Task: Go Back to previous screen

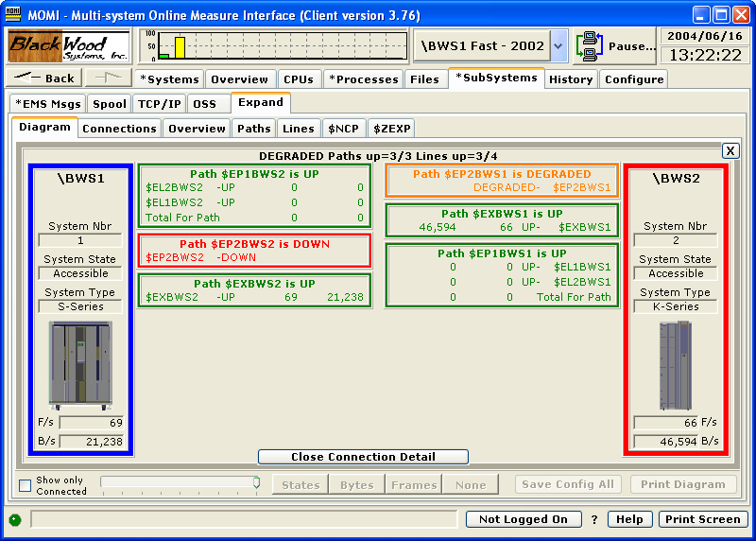Action: click(43, 78)
